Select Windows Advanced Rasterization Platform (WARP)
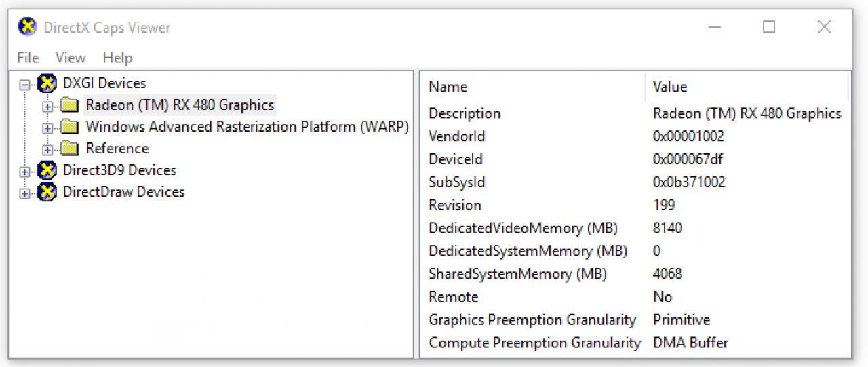868x367 pixels. point(247,127)
